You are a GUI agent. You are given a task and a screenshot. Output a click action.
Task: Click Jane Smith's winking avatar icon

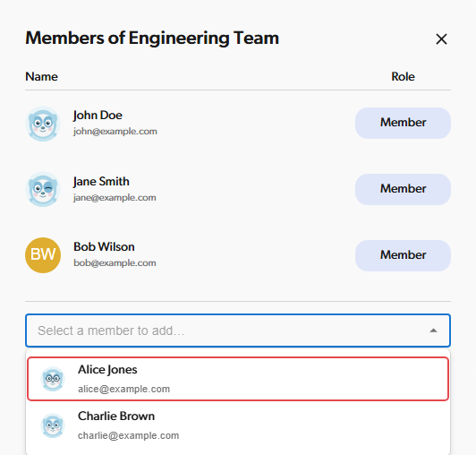43,189
